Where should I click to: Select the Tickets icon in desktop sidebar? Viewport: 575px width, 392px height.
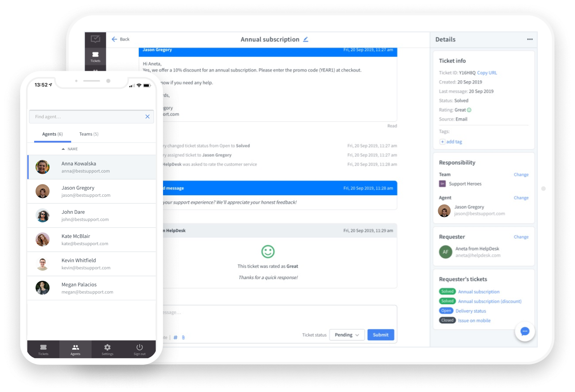(x=95, y=56)
